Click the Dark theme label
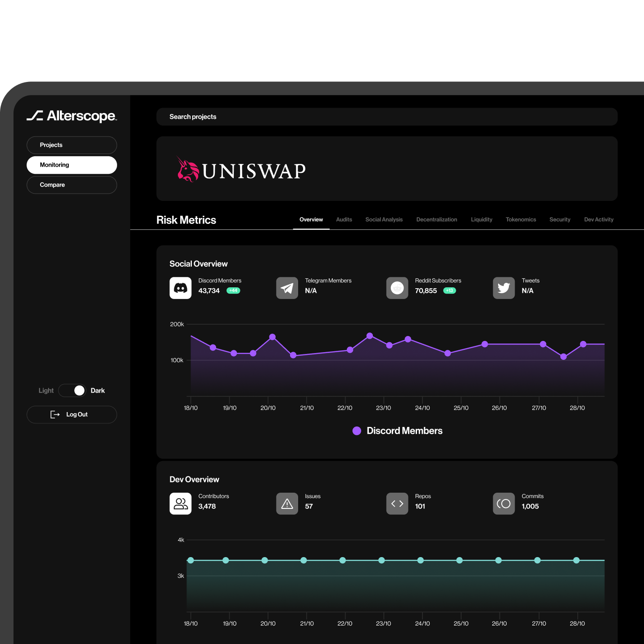 pos(98,390)
